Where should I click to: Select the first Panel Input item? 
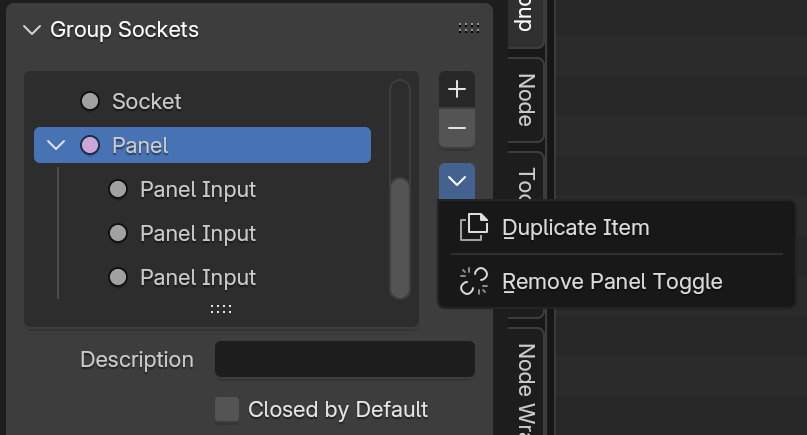tap(197, 189)
